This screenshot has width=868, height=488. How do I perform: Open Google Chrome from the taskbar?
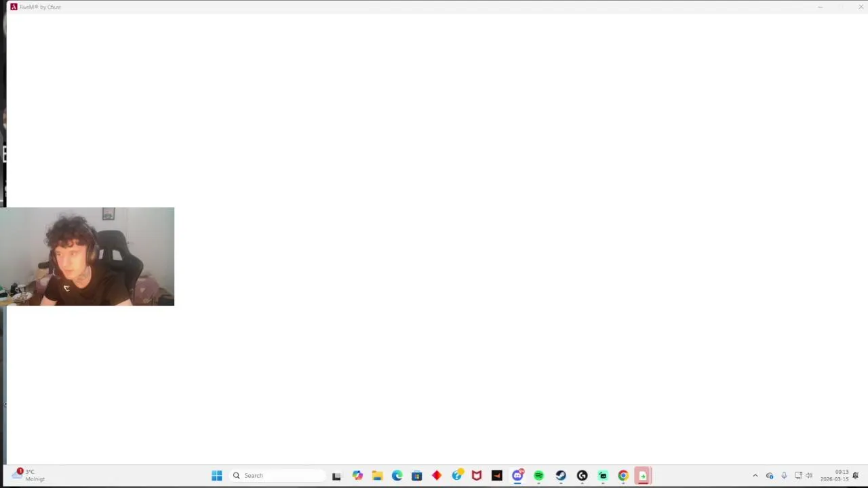623,476
